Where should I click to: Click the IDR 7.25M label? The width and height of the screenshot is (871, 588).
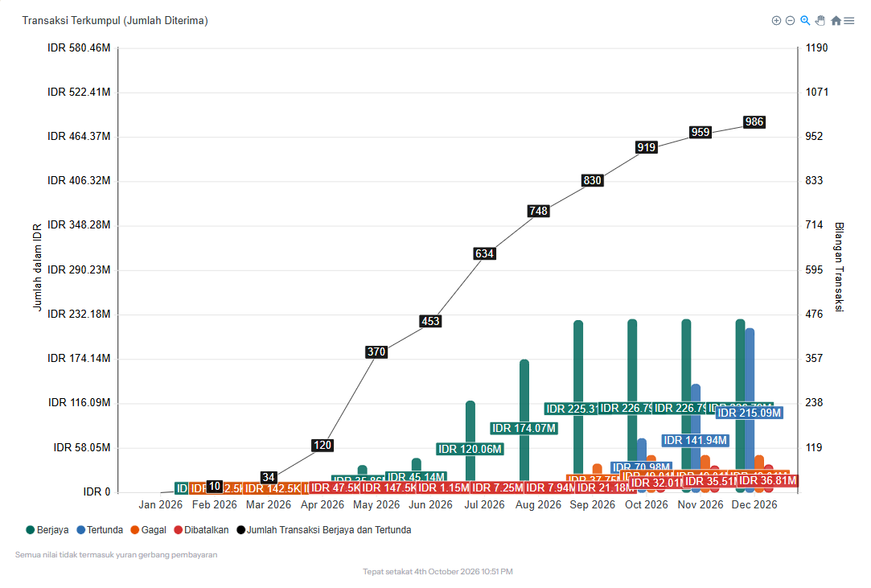point(497,487)
